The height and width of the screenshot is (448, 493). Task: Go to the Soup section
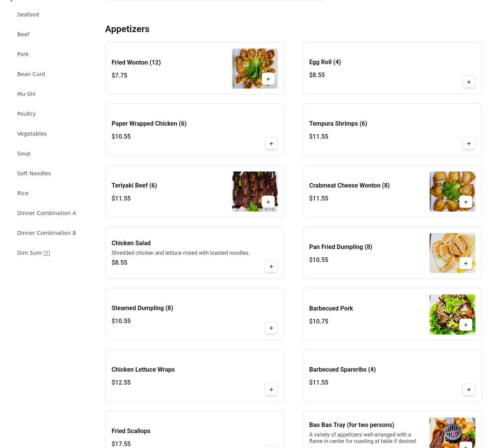tap(24, 154)
